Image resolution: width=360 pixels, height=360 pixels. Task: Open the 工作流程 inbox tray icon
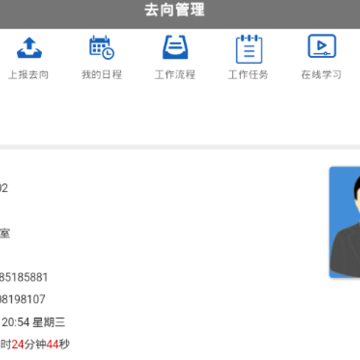pyautogui.click(x=175, y=47)
